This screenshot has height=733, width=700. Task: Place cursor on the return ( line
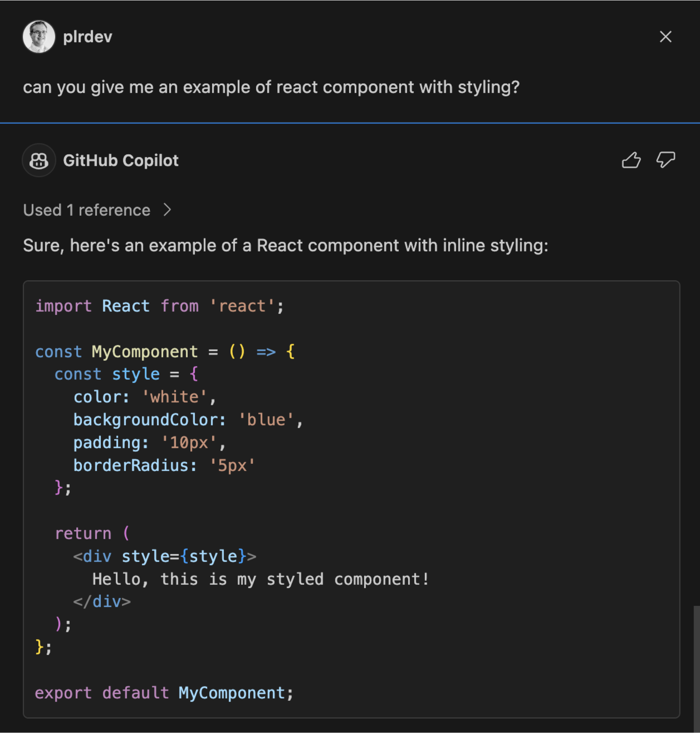(92, 534)
